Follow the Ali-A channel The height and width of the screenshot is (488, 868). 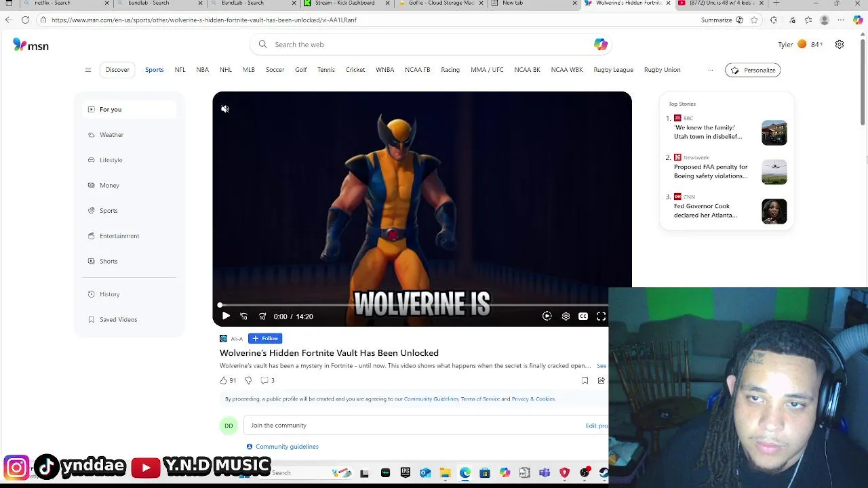pyautogui.click(x=265, y=338)
